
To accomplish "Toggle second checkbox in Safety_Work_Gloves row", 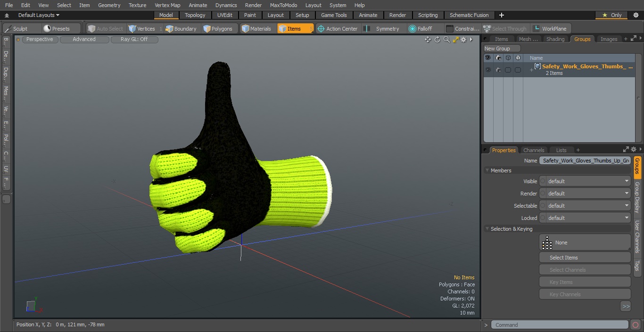I will [518, 70].
